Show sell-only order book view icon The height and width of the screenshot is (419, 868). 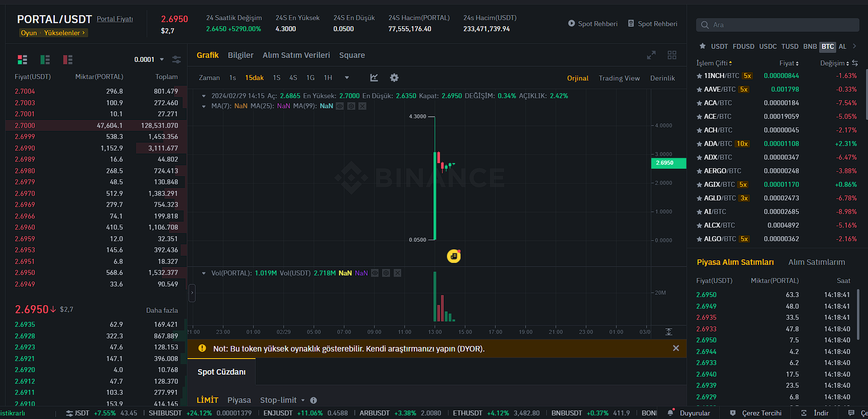coord(68,60)
